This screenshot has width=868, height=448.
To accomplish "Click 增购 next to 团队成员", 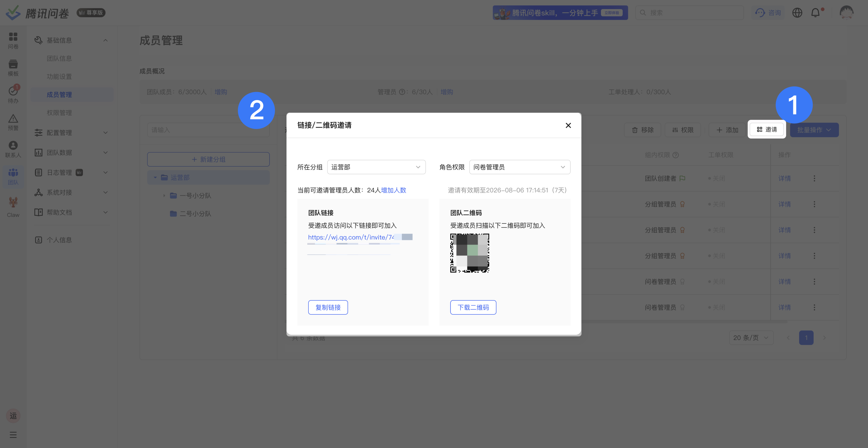I will click(221, 92).
